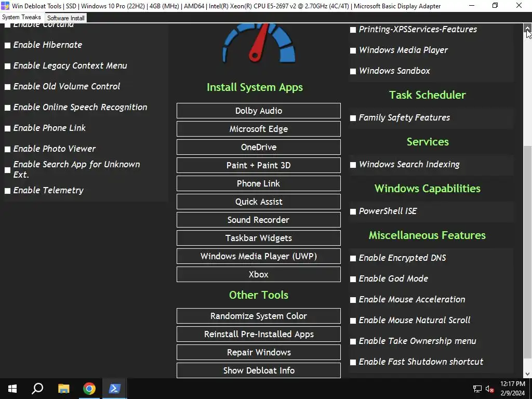This screenshot has width=532, height=399.
Task: Check Enable Legacy Context Menu
Action: pyautogui.click(x=7, y=66)
